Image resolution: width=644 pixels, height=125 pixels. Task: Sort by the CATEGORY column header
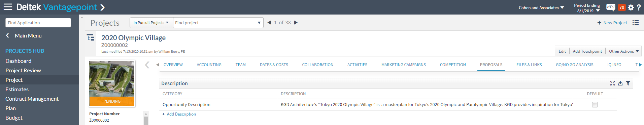[172, 94]
